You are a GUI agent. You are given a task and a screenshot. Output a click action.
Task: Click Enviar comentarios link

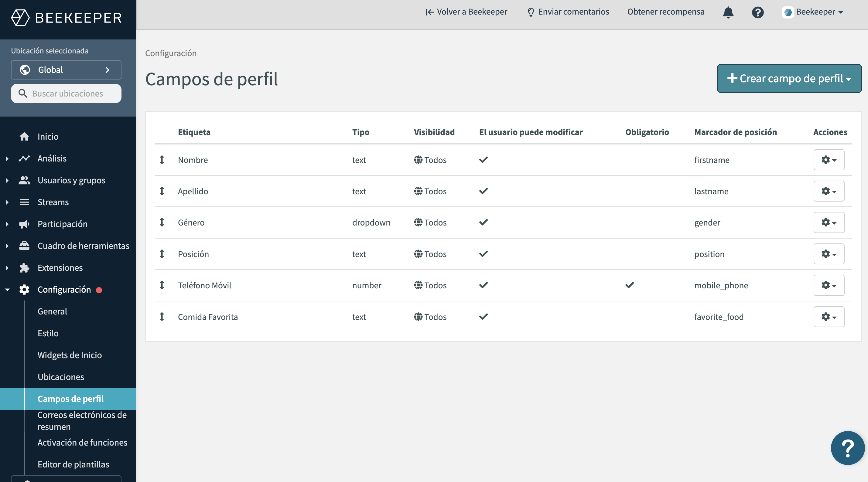[x=569, y=12]
